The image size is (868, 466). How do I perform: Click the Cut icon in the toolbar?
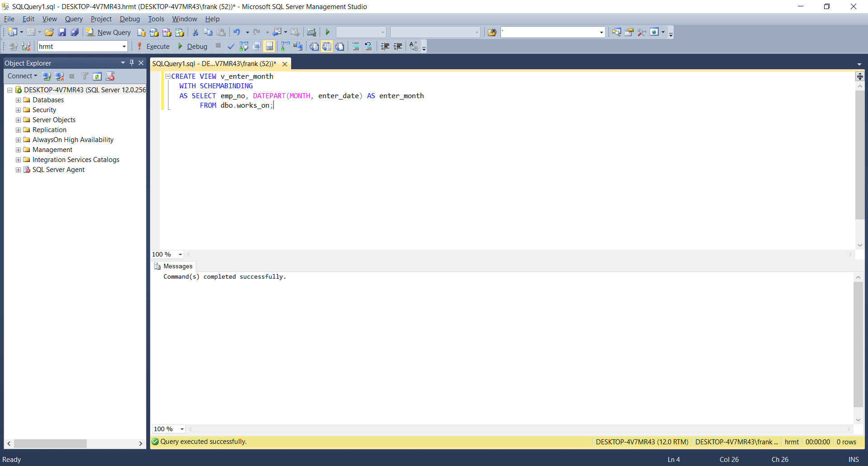click(x=195, y=32)
